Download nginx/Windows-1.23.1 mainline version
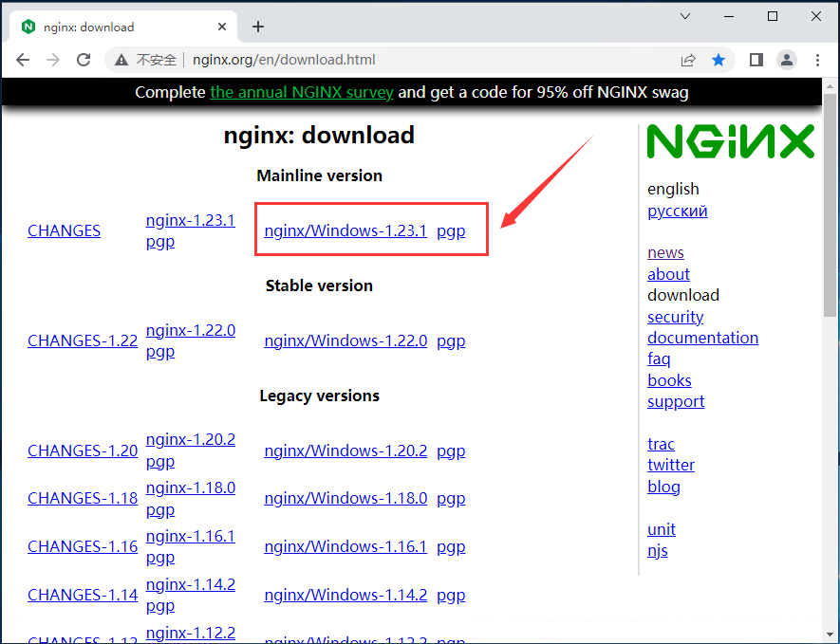This screenshot has height=644, width=840. [346, 230]
